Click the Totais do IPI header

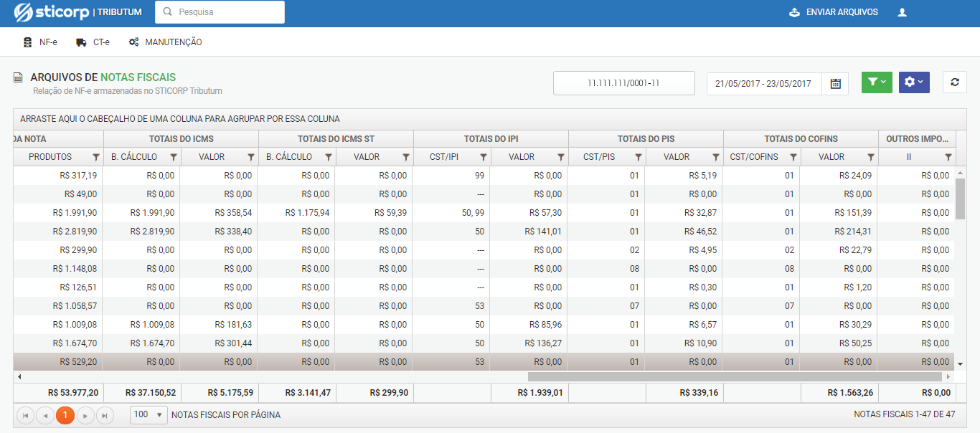(x=491, y=139)
